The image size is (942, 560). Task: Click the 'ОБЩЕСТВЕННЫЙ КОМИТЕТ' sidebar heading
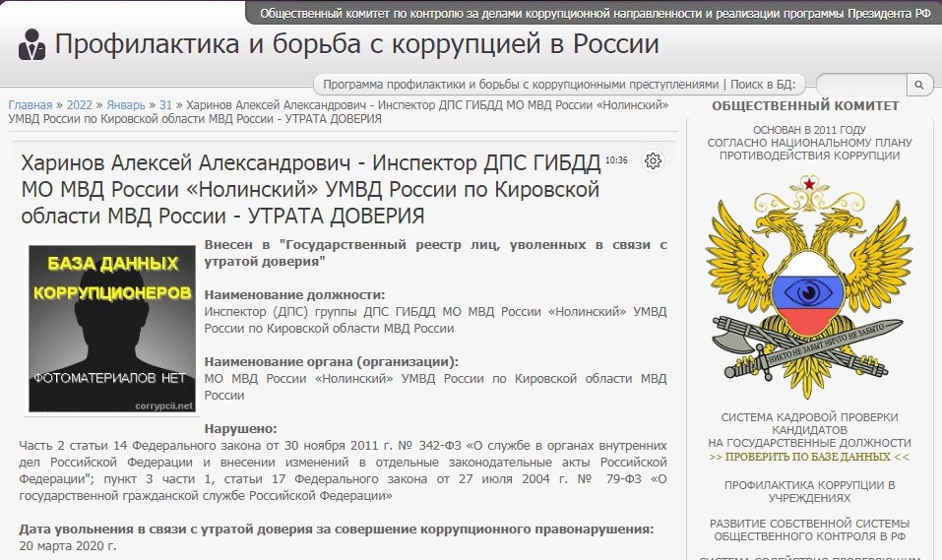pos(805,105)
